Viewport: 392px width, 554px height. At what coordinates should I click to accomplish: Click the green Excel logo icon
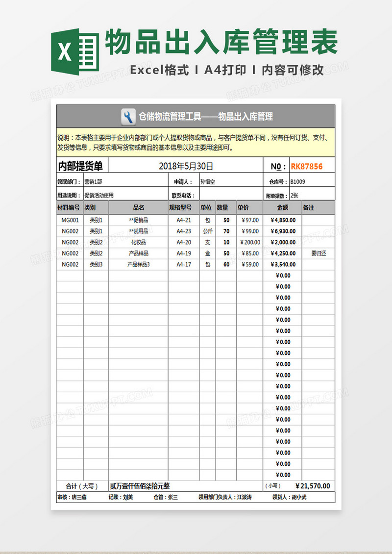click(74, 52)
